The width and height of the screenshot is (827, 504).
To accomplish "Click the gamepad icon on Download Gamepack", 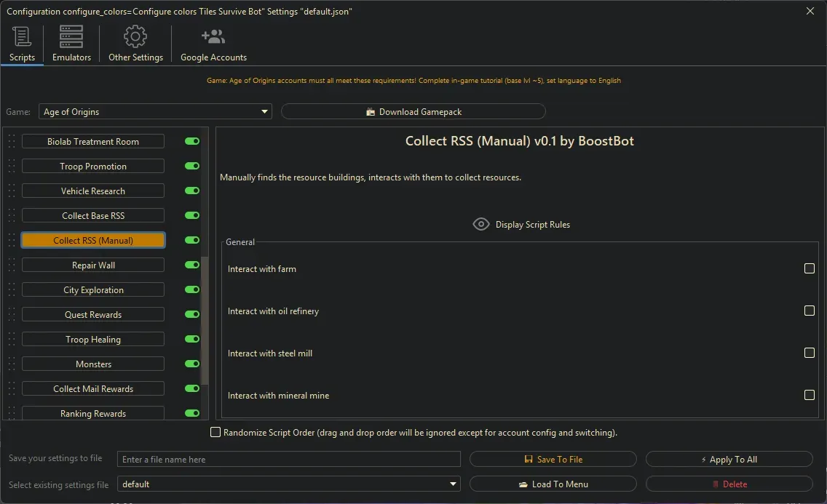I will [x=371, y=111].
